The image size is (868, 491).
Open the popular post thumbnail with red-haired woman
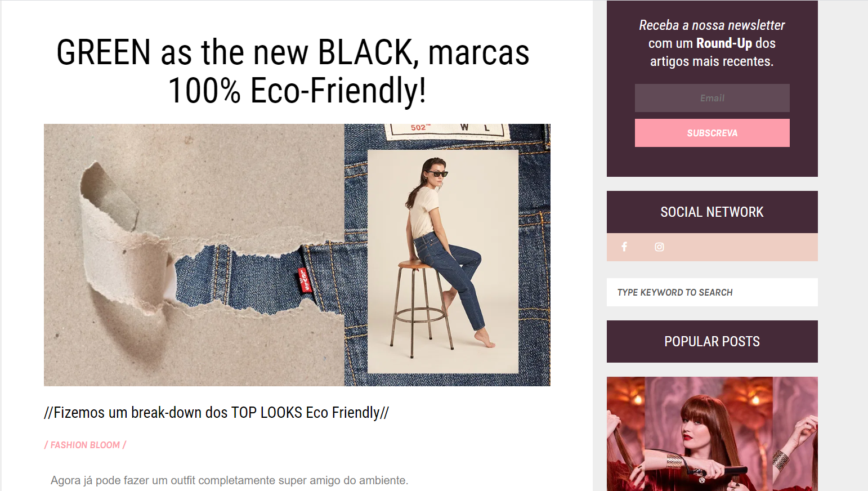pyautogui.click(x=712, y=434)
